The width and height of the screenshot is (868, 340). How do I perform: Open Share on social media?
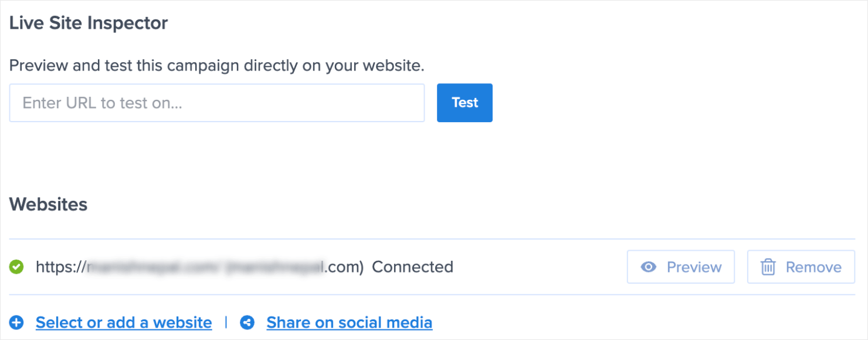[349, 322]
